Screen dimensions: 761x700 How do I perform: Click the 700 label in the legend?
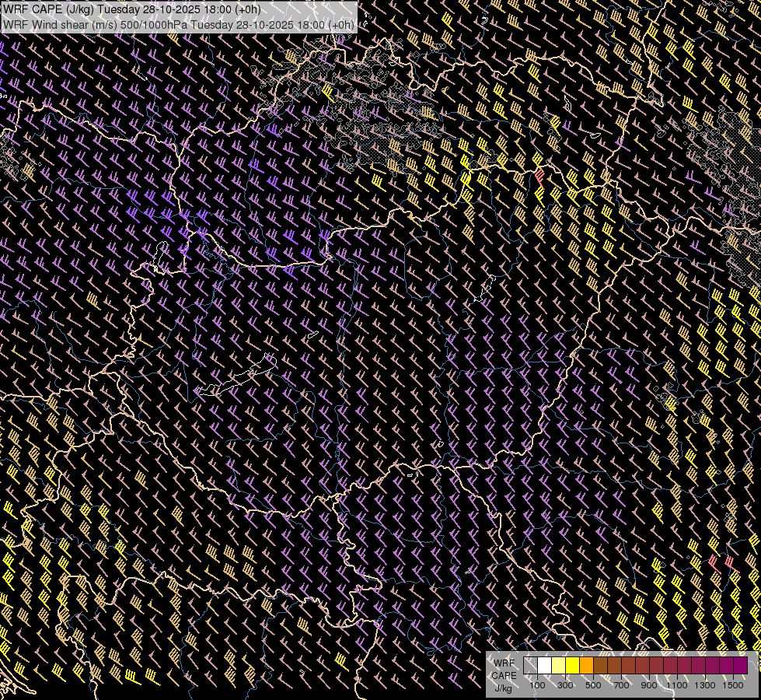[621, 685]
